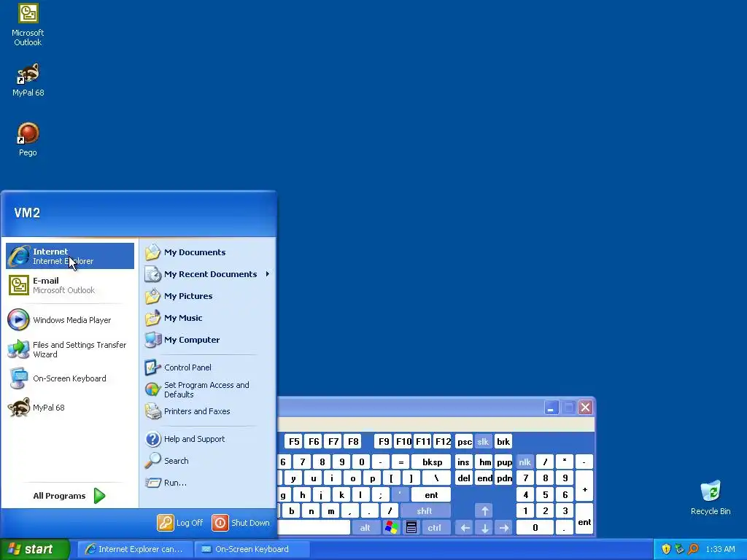Click the Start button
The height and width of the screenshot is (560, 747).
[x=35, y=549]
